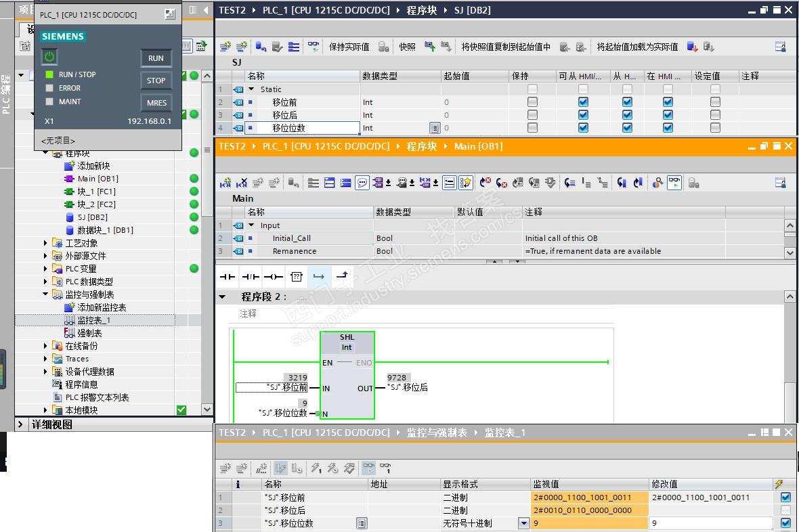The width and height of the screenshot is (799, 532).
Task: Open Main [OB1] in project tree
Action: [x=98, y=179]
